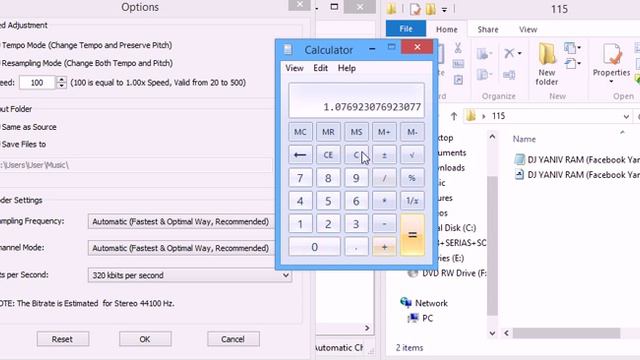The width and height of the screenshot is (640, 360).
Task: Hit the backspace arrow key in Calculator
Action: (x=300, y=155)
